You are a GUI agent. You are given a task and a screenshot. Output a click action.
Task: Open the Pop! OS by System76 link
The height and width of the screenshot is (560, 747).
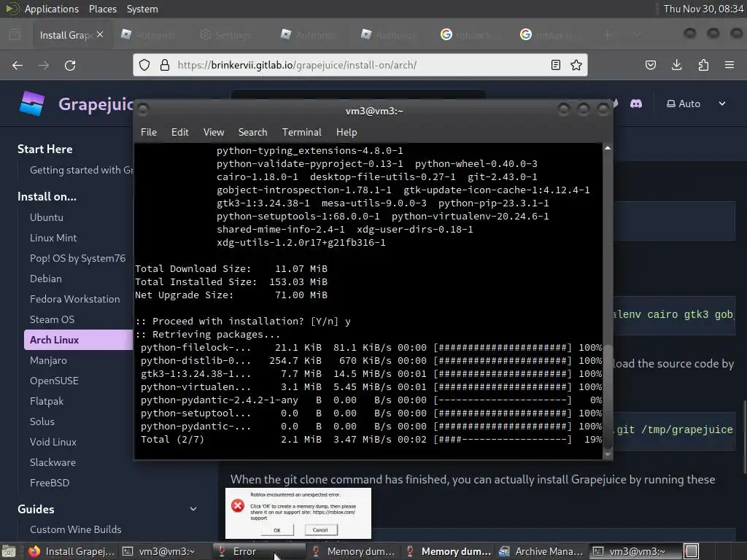(77, 258)
